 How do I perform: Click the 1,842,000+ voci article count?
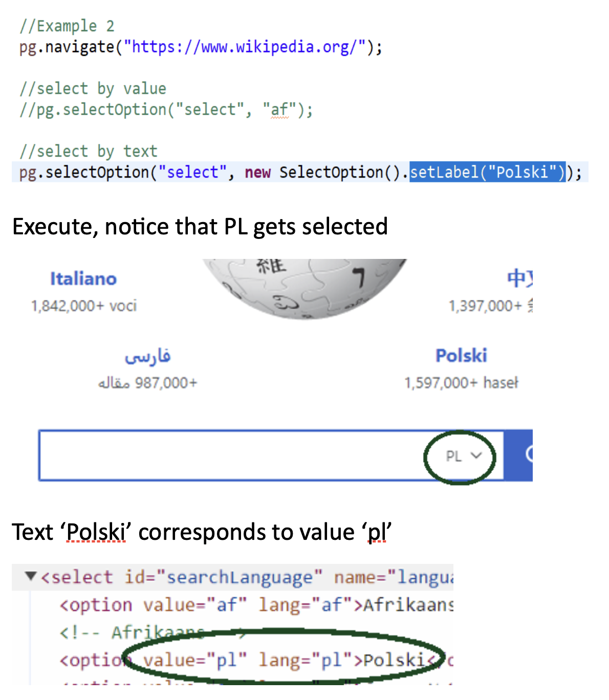coord(83,305)
